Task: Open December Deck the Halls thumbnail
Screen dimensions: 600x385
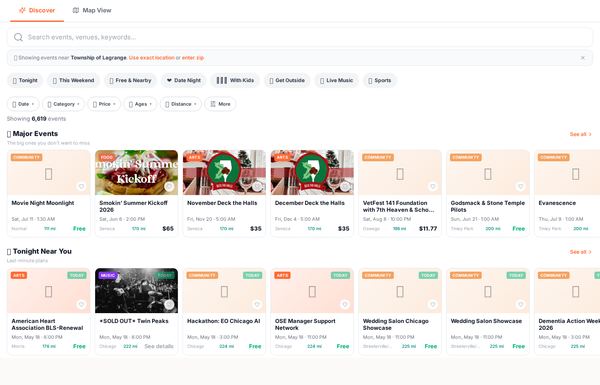Action: click(312, 173)
